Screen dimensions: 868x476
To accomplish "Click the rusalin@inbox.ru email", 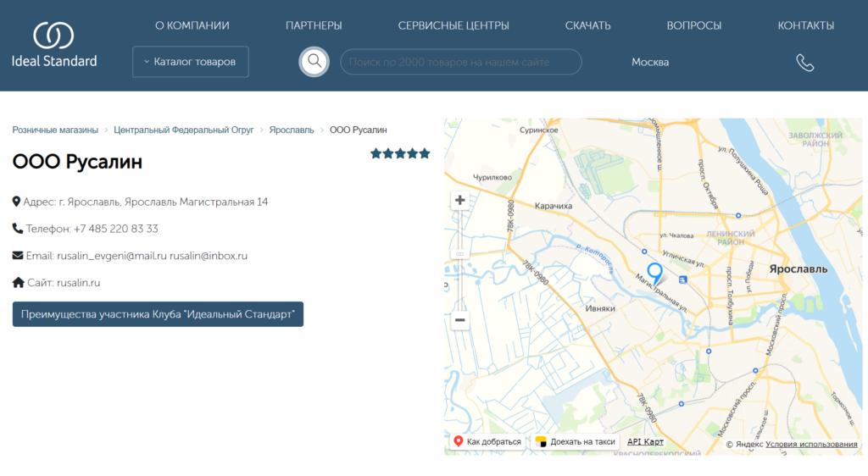I will pyautogui.click(x=209, y=256).
